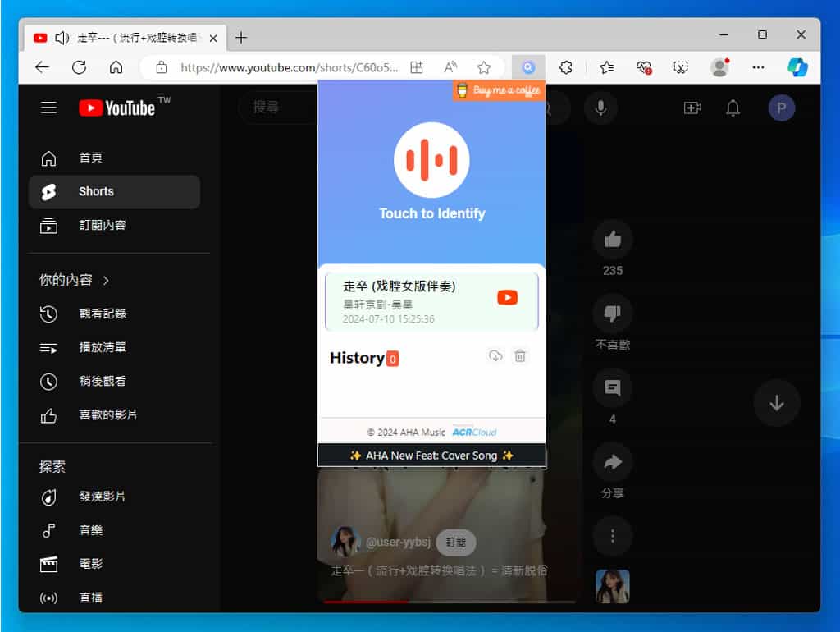Open 觀看記錄 watch history

click(115, 314)
